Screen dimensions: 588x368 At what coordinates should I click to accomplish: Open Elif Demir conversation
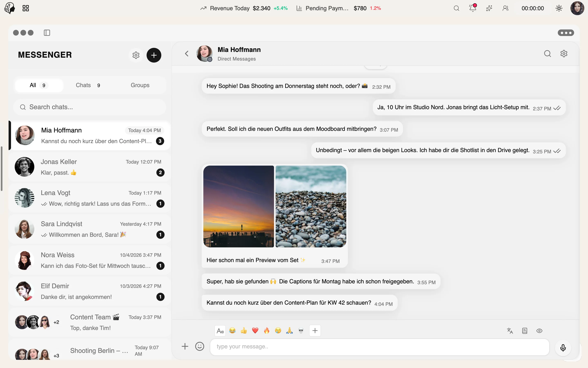(x=90, y=291)
